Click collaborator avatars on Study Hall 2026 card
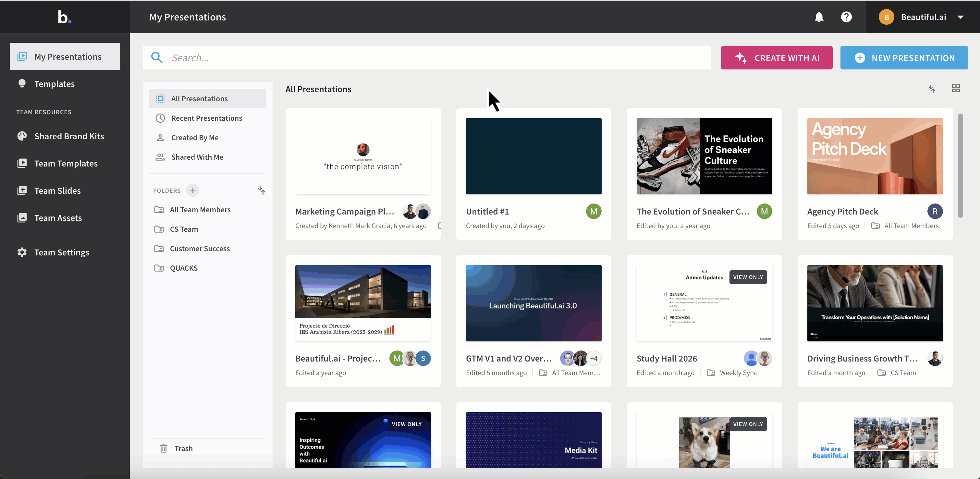Image resolution: width=980 pixels, height=479 pixels. pyautogui.click(x=757, y=358)
